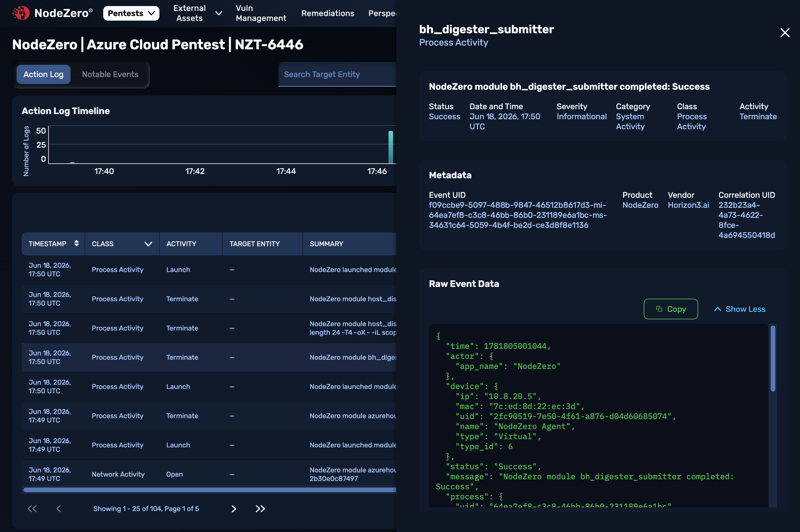Image resolution: width=800 pixels, height=532 pixels.
Task: Click the small timeline bar before 17:40
Action: click(72, 163)
